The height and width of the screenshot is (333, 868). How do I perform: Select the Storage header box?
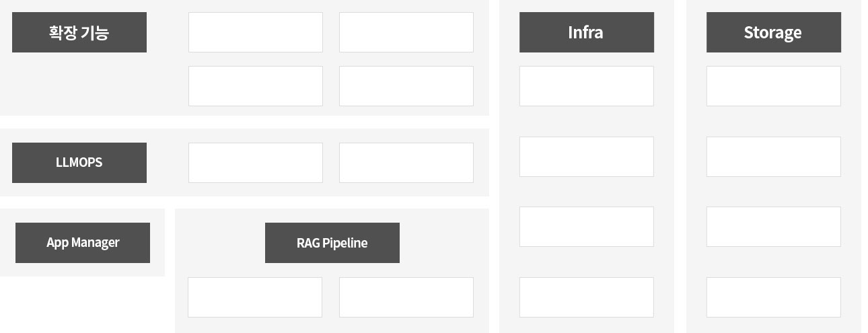click(773, 32)
